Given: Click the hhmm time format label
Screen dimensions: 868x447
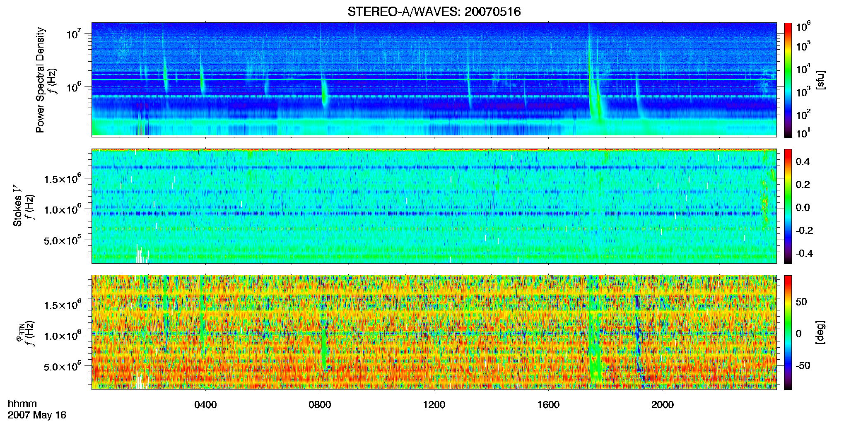Looking at the screenshot, I should (22, 404).
